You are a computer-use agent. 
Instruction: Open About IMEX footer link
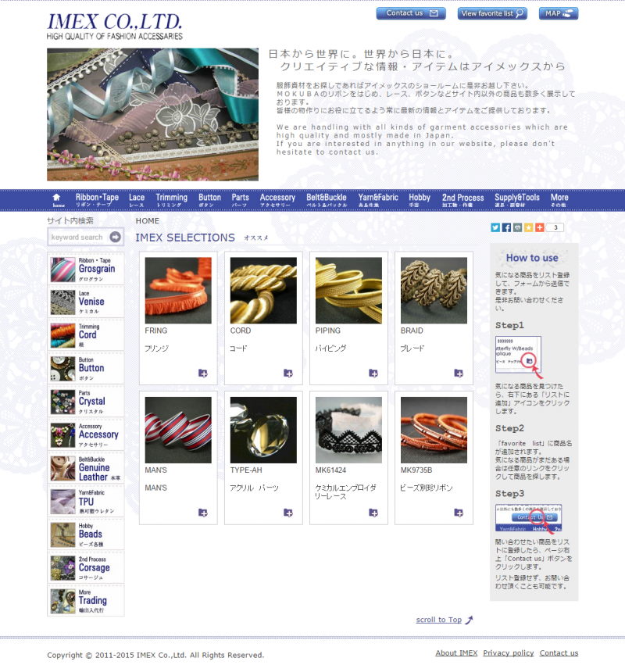tap(456, 652)
